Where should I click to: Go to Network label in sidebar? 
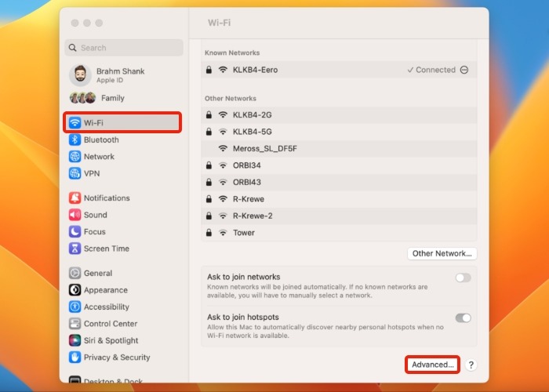tap(99, 157)
